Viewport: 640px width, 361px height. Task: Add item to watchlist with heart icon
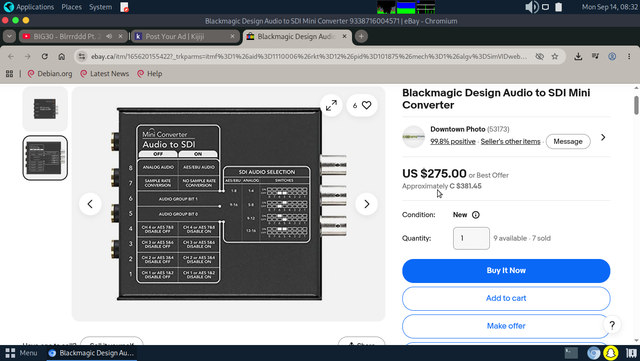[362, 105]
